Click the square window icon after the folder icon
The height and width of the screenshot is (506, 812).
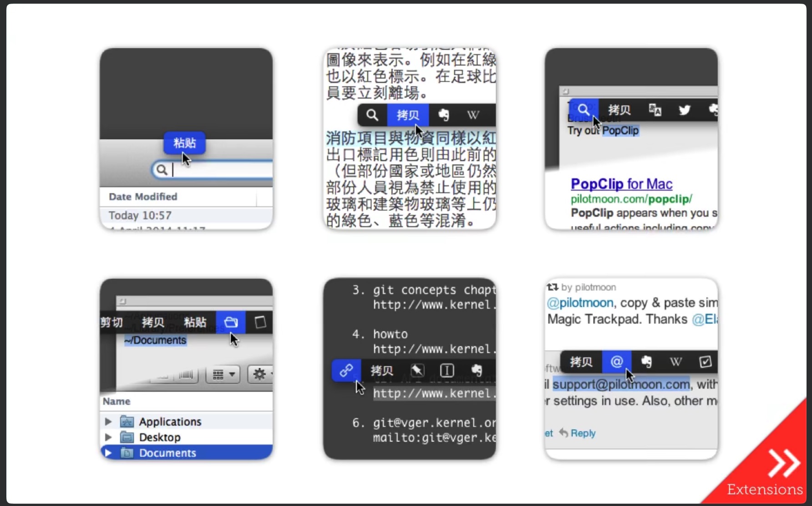(260, 322)
